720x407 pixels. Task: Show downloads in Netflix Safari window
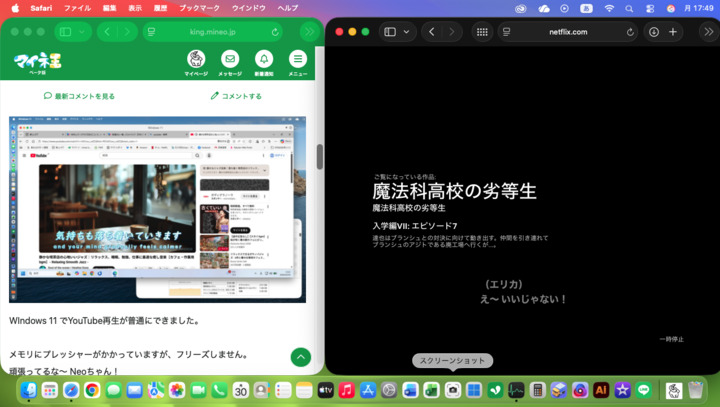[654, 32]
